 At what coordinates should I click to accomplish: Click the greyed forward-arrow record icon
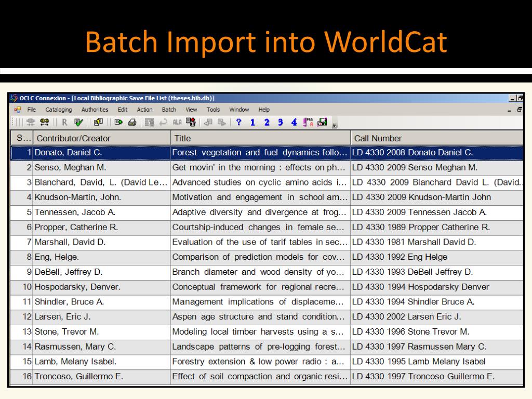[x=221, y=122]
